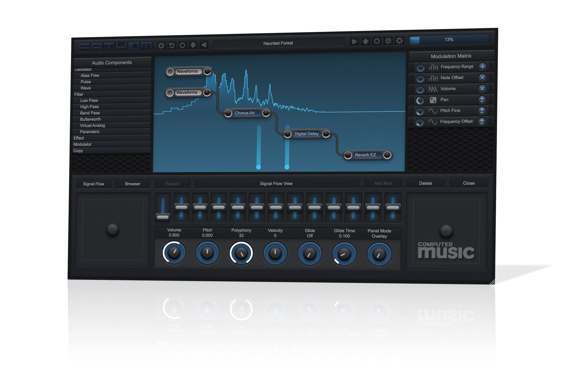Select the High Pass filter
This screenshot has height=368, width=588.
112,107
